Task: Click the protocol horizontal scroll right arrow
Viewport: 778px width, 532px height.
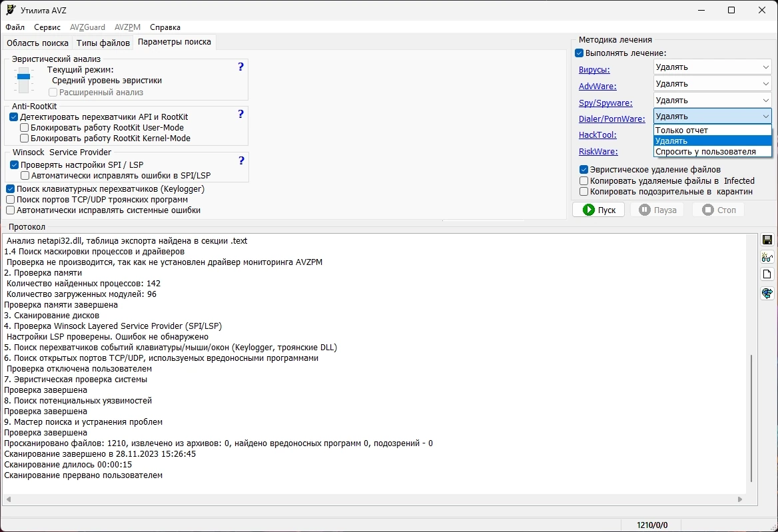Action: point(740,499)
